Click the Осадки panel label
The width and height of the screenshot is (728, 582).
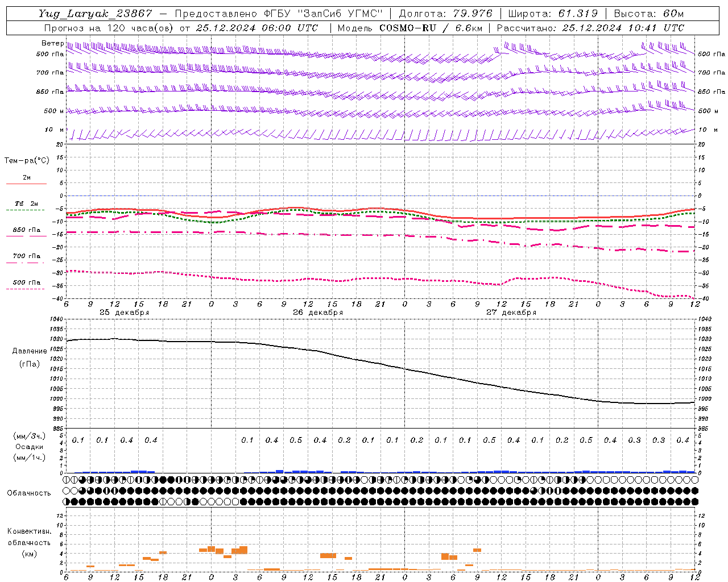[30, 447]
